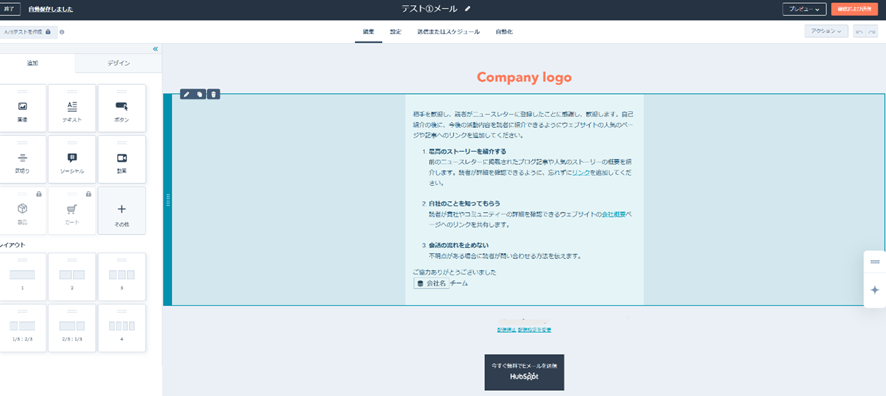Select the locked product module

click(x=23, y=211)
